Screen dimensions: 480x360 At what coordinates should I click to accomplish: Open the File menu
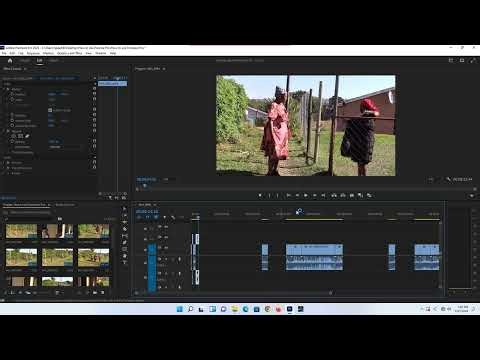pos(4,53)
